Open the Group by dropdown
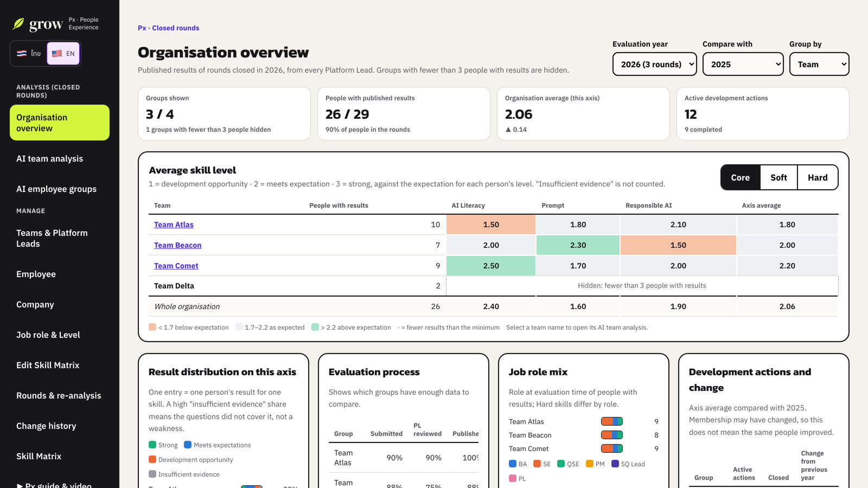Image resolution: width=868 pixels, height=488 pixels. pos(819,64)
